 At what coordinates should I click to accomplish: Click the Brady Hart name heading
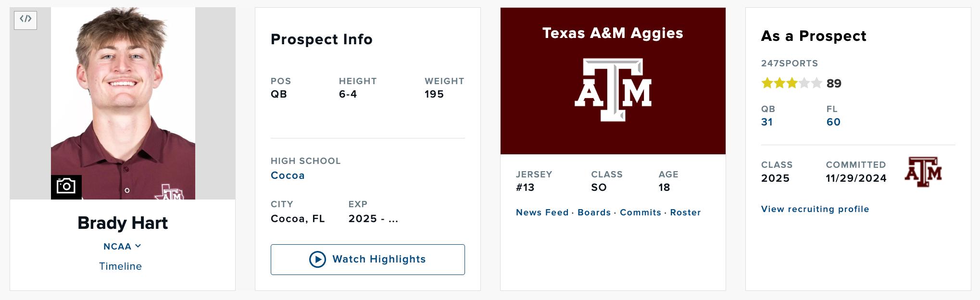click(123, 223)
